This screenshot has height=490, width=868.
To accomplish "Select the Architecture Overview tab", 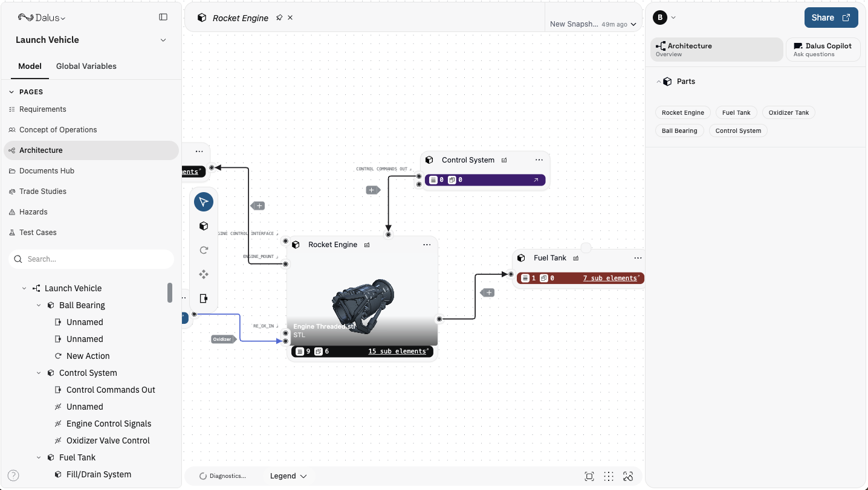I will tap(716, 50).
